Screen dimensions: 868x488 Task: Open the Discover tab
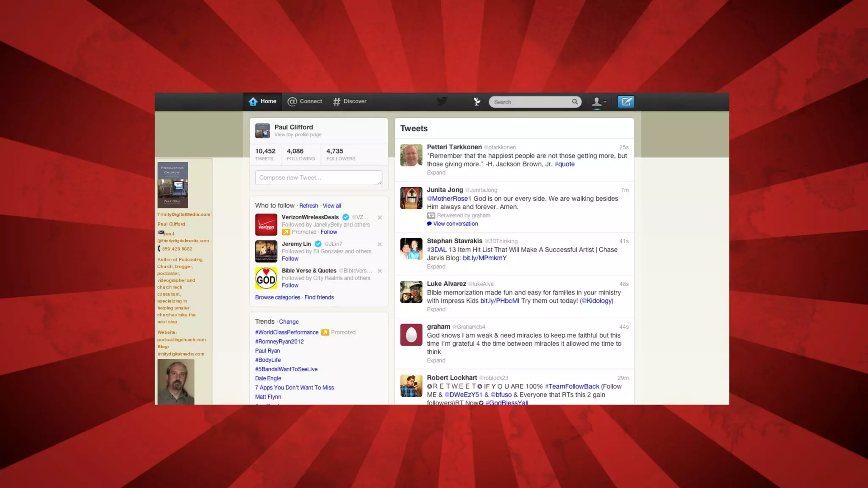tap(350, 102)
